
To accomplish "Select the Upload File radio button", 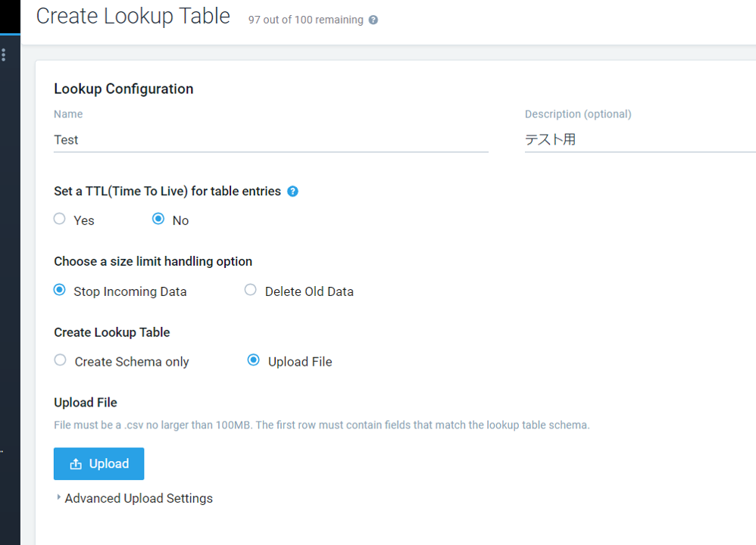I will [253, 360].
